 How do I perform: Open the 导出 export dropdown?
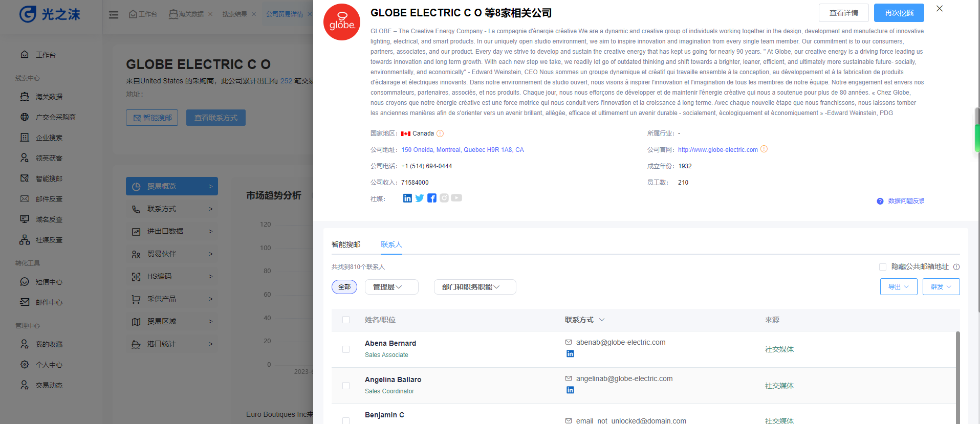898,287
